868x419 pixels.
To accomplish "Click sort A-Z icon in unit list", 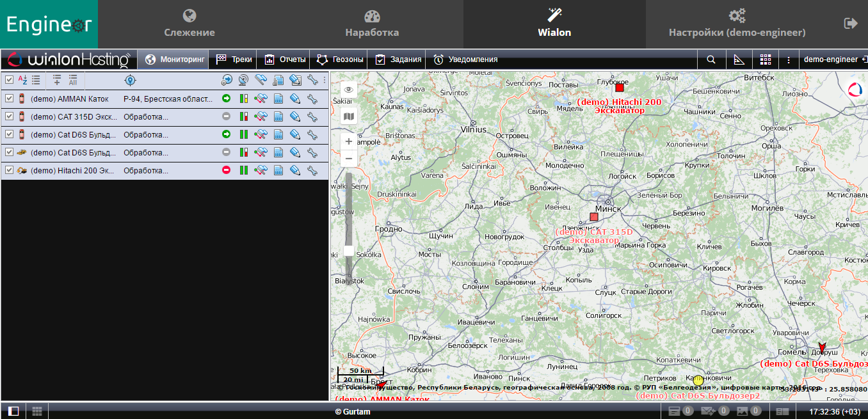I will [22, 80].
